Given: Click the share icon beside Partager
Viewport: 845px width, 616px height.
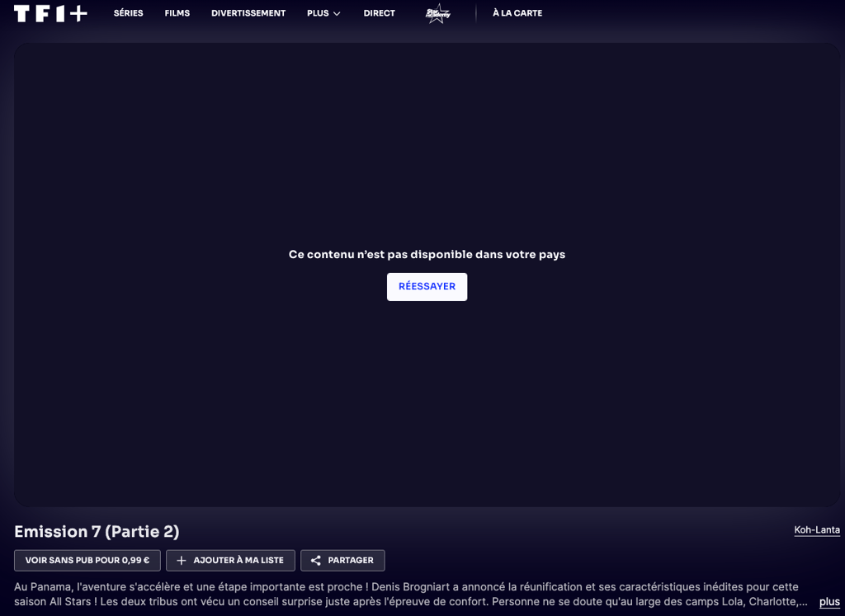Looking at the screenshot, I should pyautogui.click(x=316, y=561).
